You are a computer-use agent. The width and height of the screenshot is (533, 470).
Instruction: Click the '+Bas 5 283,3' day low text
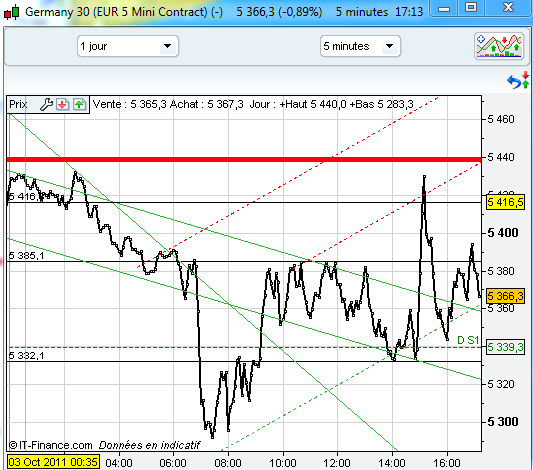[x=381, y=104]
